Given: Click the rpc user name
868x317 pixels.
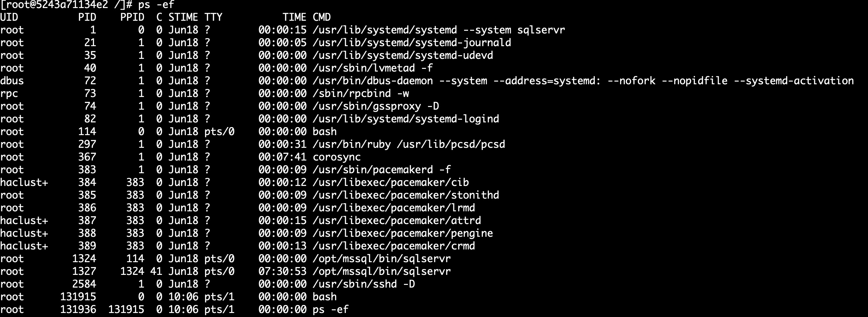Looking at the screenshot, I should (9, 93).
